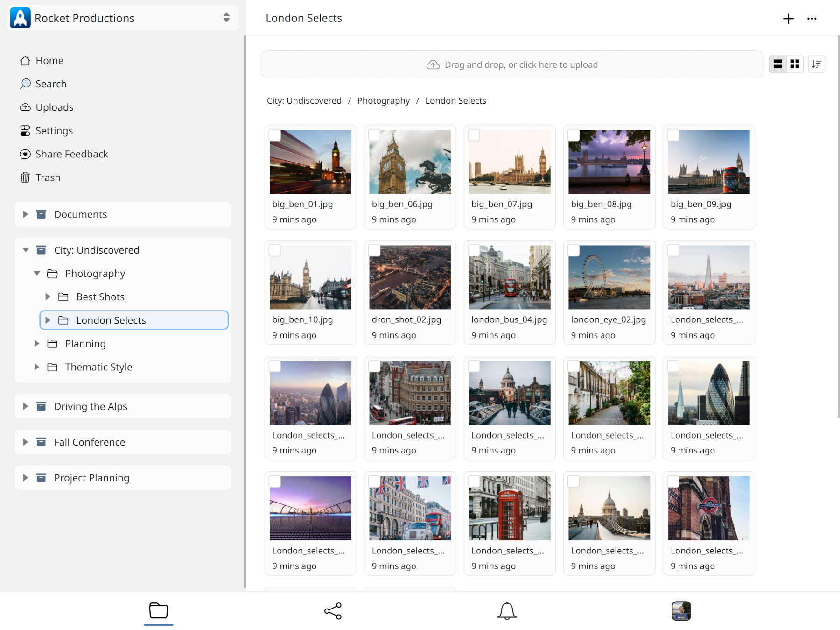Open the big_ben_07.jpg thumbnail
This screenshot has height=630, width=840.
509,162
